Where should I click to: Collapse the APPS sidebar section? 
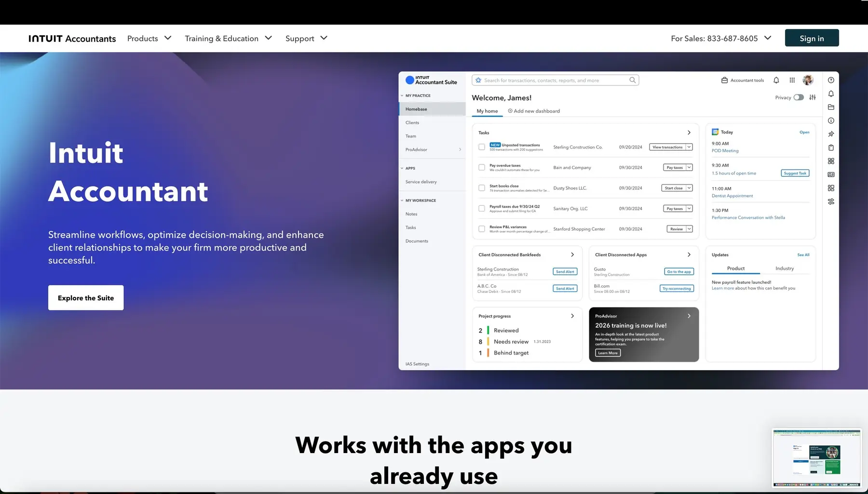[402, 168]
